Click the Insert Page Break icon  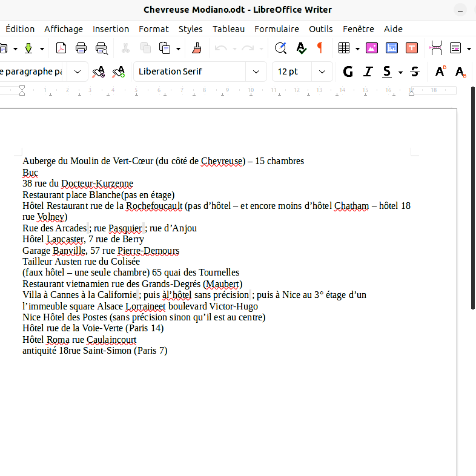pos(436,48)
